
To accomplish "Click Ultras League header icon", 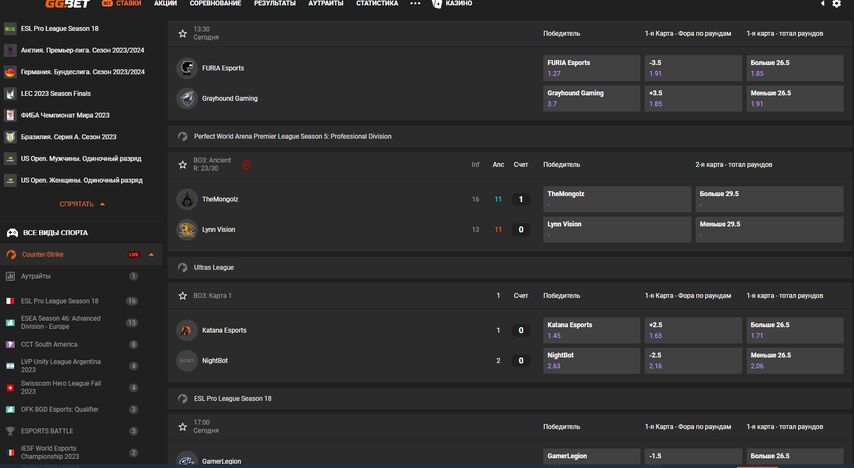I will [182, 268].
